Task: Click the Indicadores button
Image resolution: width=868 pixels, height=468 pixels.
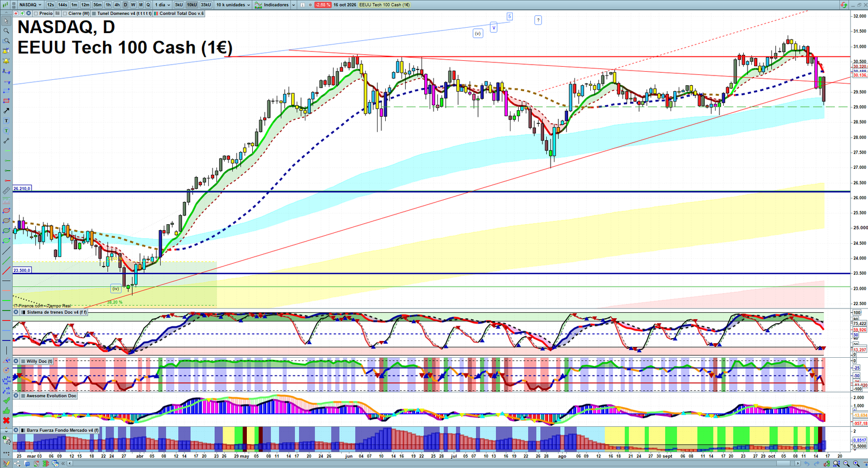Action: point(272,5)
